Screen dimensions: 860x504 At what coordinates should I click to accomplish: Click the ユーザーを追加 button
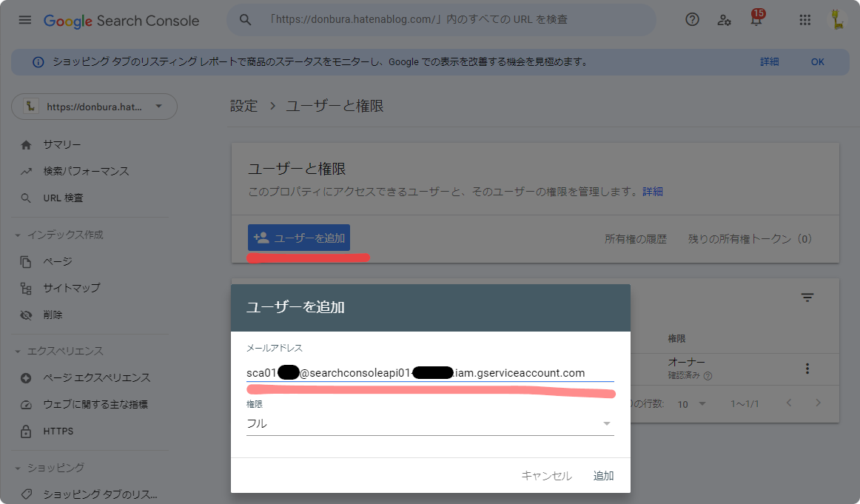(x=299, y=238)
